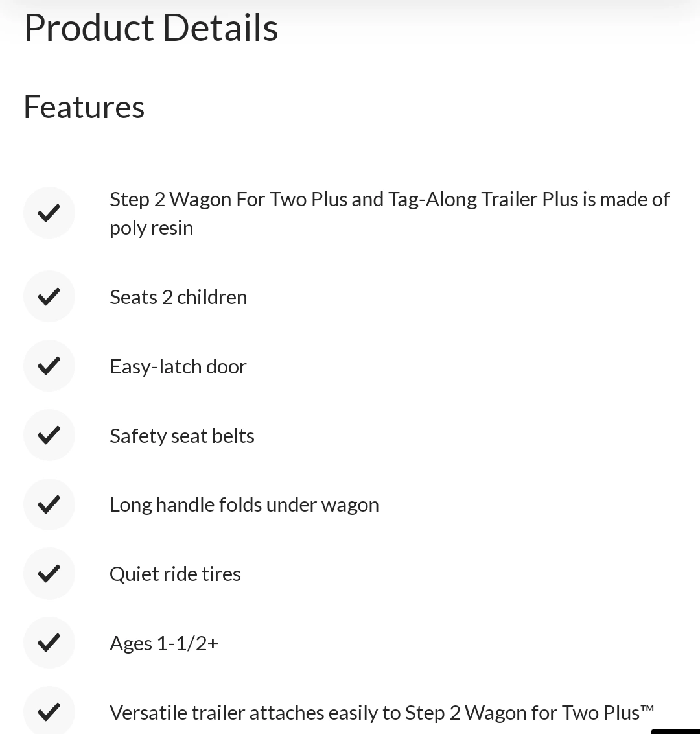Select the Features subheading
Image resolution: width=700 pixels, height=734 pixels.
[84, 107]
